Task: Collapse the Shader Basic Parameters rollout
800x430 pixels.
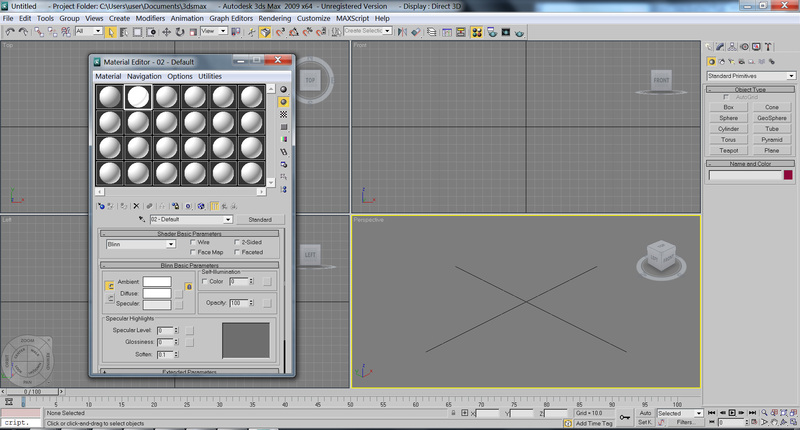Action: click(x=189, y=234)
